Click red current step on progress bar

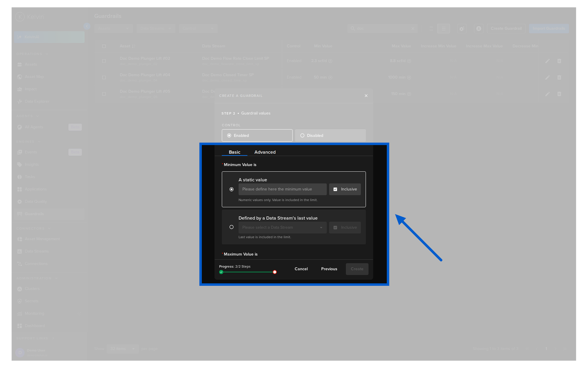(x=275, y=272)
